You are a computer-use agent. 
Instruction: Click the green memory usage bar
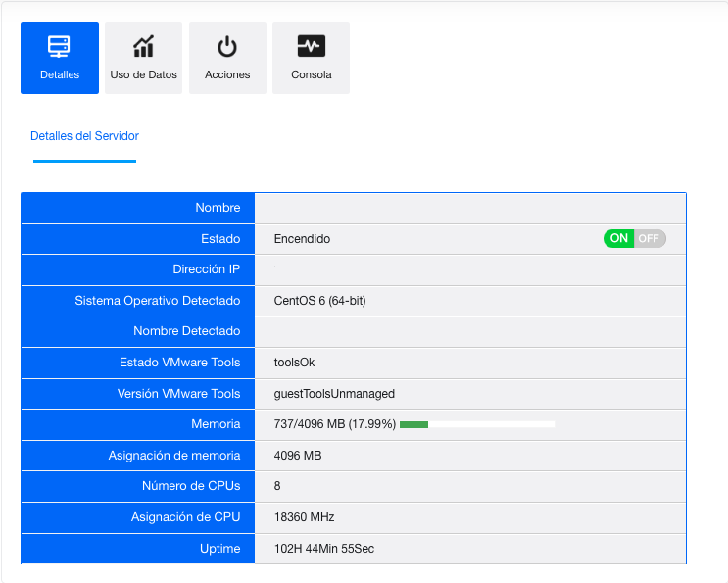tap(414, 424)
